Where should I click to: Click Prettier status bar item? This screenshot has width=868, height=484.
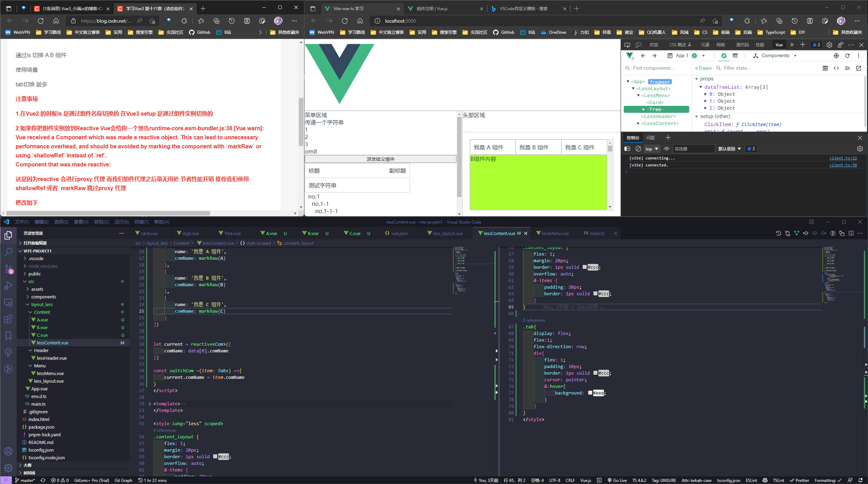[x=799, y=480]
